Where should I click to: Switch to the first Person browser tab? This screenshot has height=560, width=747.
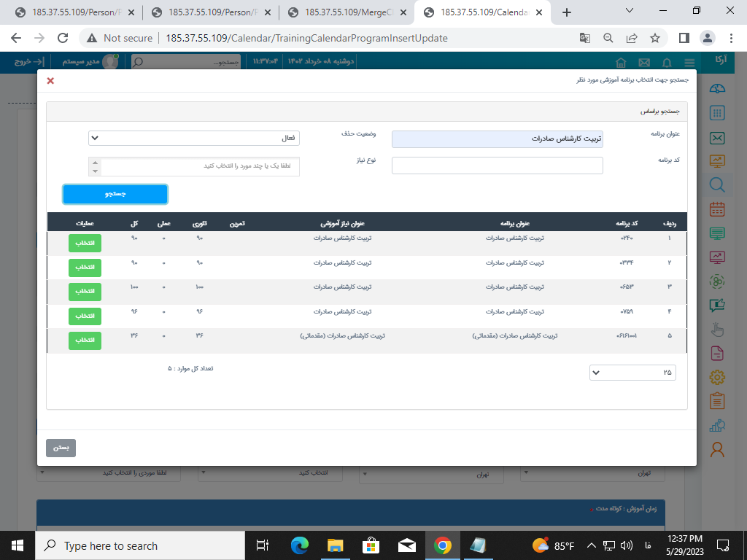(73, 12)
